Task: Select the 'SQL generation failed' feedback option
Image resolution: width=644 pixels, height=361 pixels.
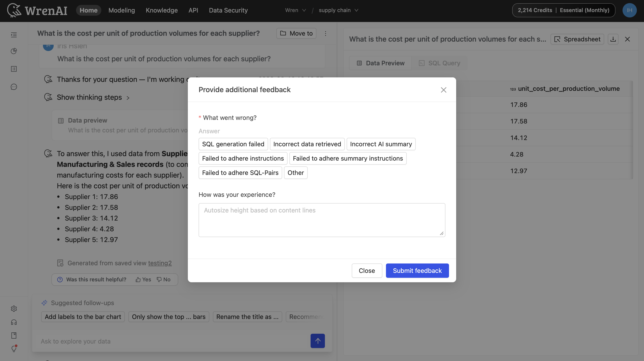Action: click(x=233, y=144)
